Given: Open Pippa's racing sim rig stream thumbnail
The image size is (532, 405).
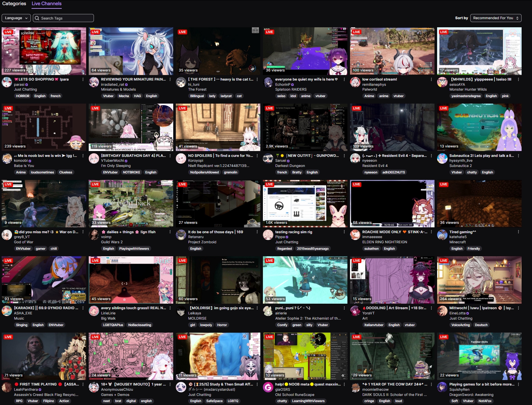Looking at the screenshot, I should [x=305, y=204].
